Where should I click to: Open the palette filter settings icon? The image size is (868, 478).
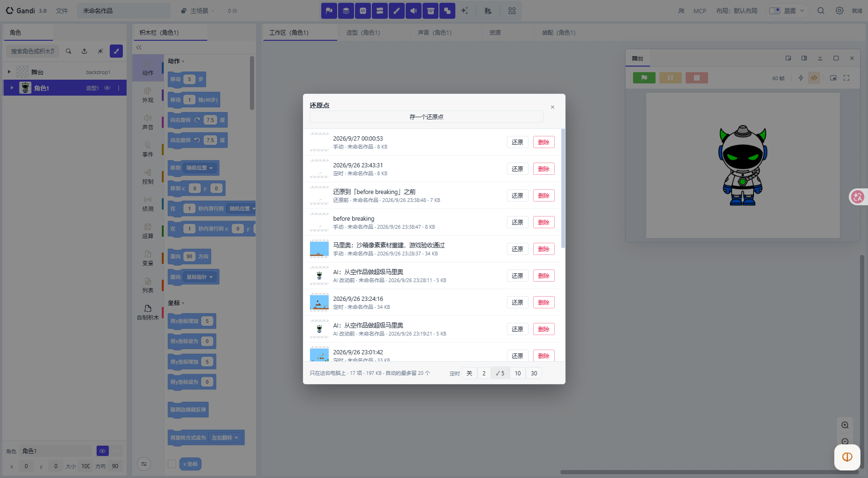[x=144, y=464]
